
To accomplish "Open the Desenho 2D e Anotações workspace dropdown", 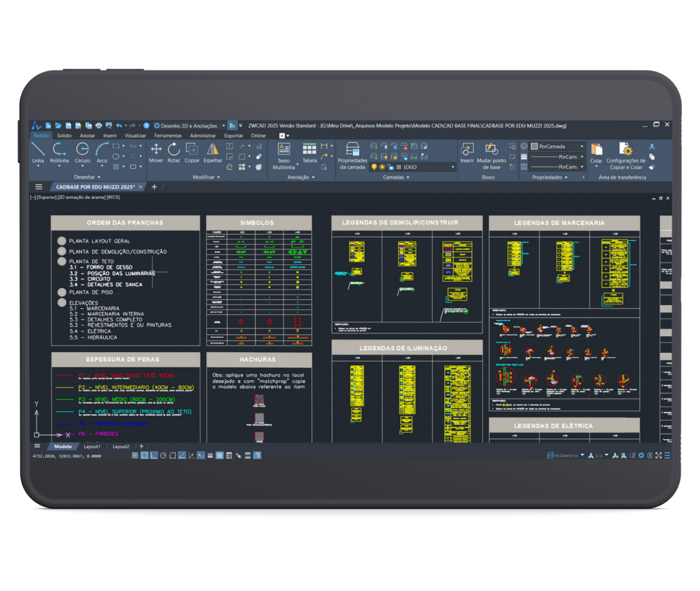I will tap(189, 126).
